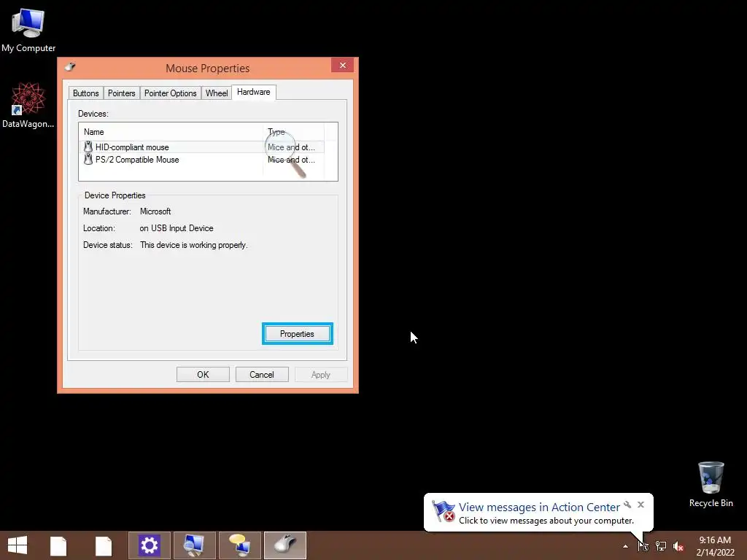Click the Type cell of the PS/2 Compatible Mouse row

coord(291,160)
